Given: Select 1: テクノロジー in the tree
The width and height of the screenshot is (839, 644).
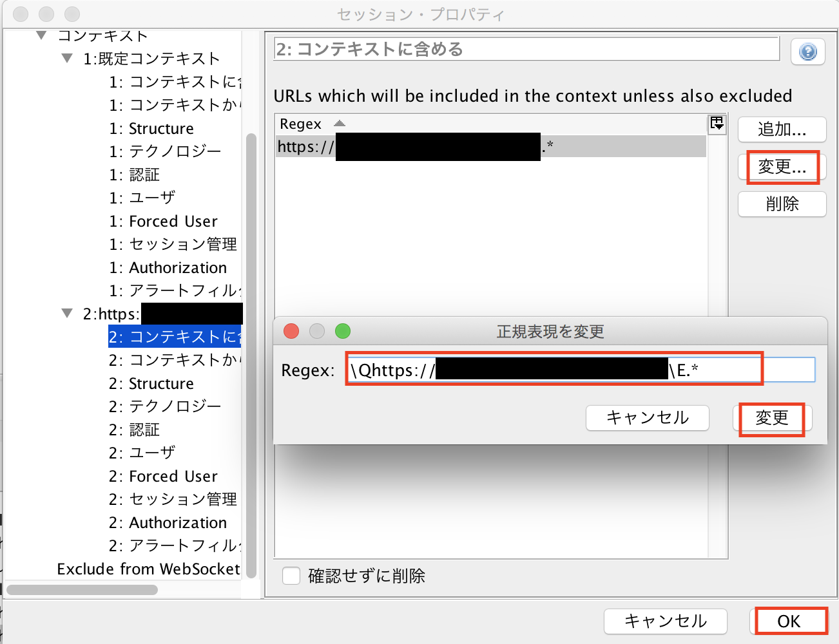Looking at the screenshot, I should 165,152.
